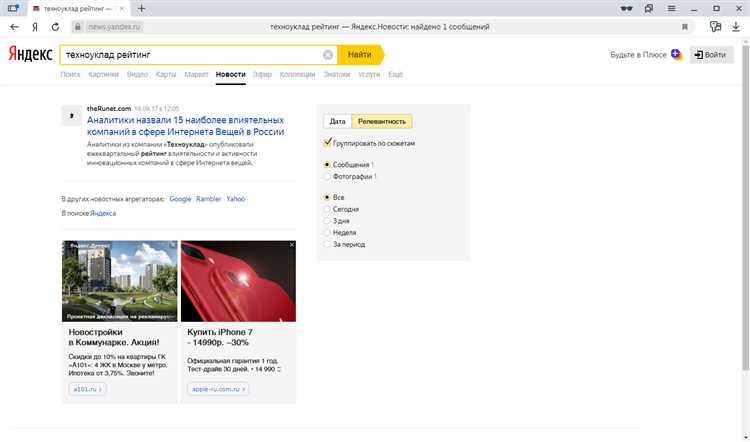The height and width of the screenshot is (442, 750).
Task: Switch to the Карты tab
Action: (x=166, y=74)
